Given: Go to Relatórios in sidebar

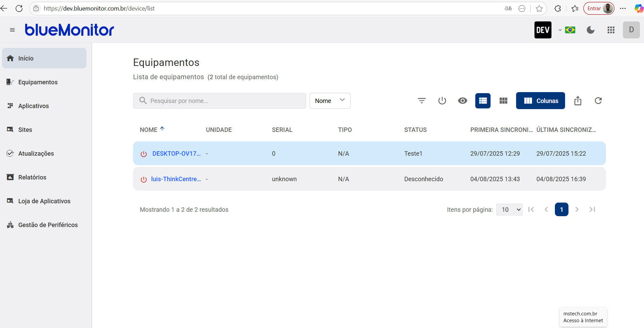Looking at the screenshot, I should [x=32, y=177].
